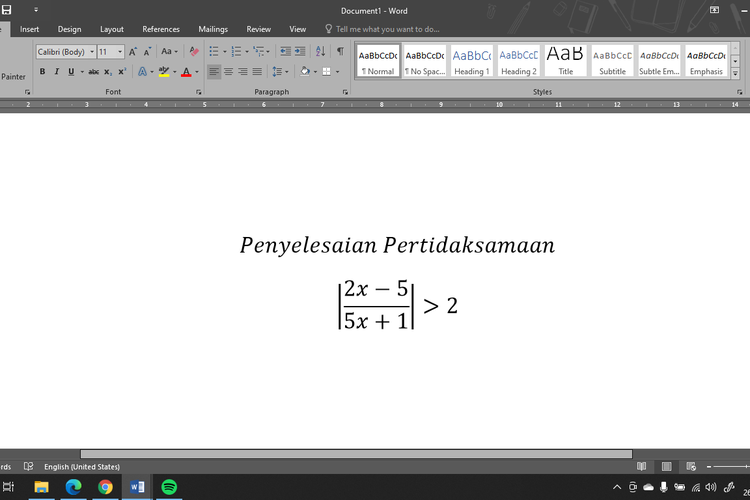The width and height of the screenshot is (750, 500).
Task: Open the font size dropdown
Action: pyautogui.click(x=121, y=52)
